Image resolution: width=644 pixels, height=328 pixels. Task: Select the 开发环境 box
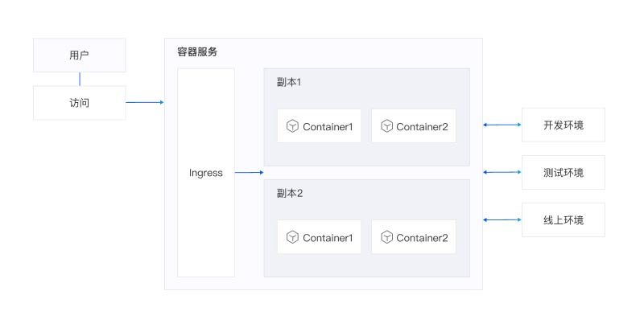563,125
